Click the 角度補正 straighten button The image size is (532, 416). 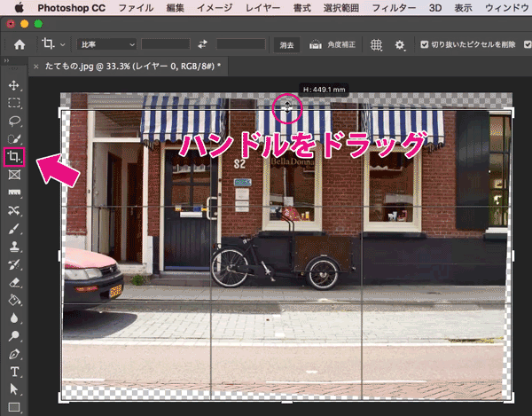pos(332,43)
